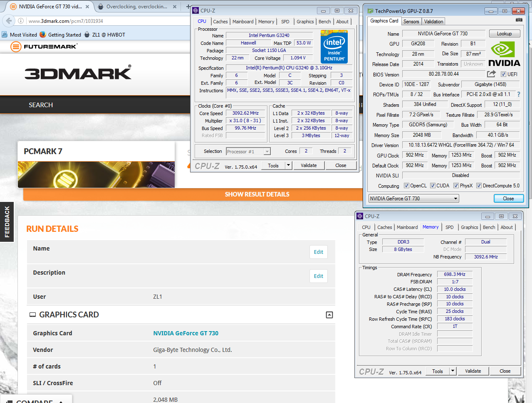Toggle the PhysX checkbox
The image size is (532, 403).
coord(456,186)
